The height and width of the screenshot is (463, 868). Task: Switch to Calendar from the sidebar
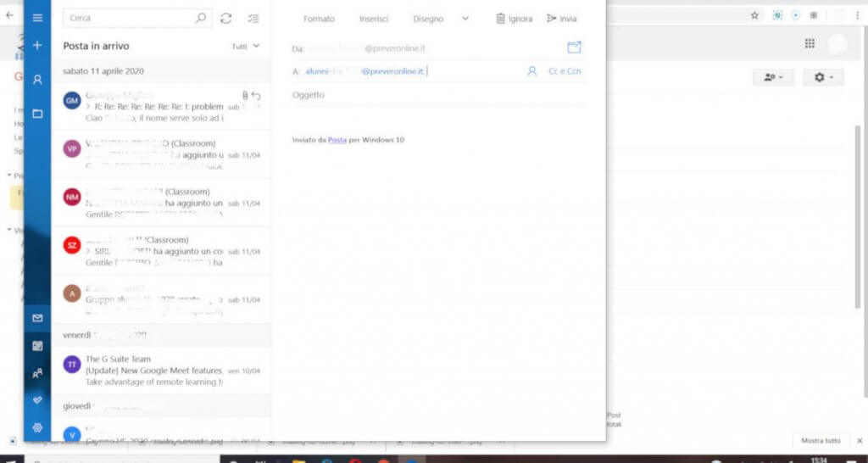[x=37, y=345]
